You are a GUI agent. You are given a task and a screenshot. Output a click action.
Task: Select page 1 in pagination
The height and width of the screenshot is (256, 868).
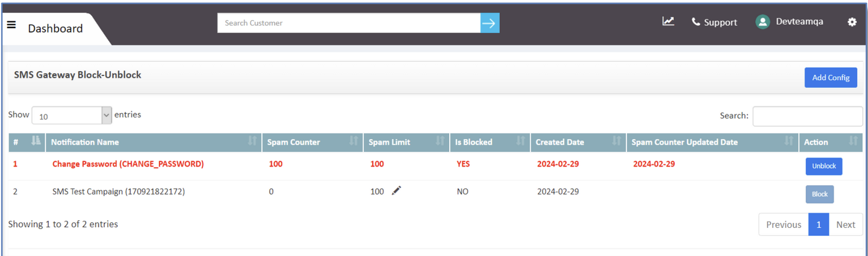tap(819, 225)
